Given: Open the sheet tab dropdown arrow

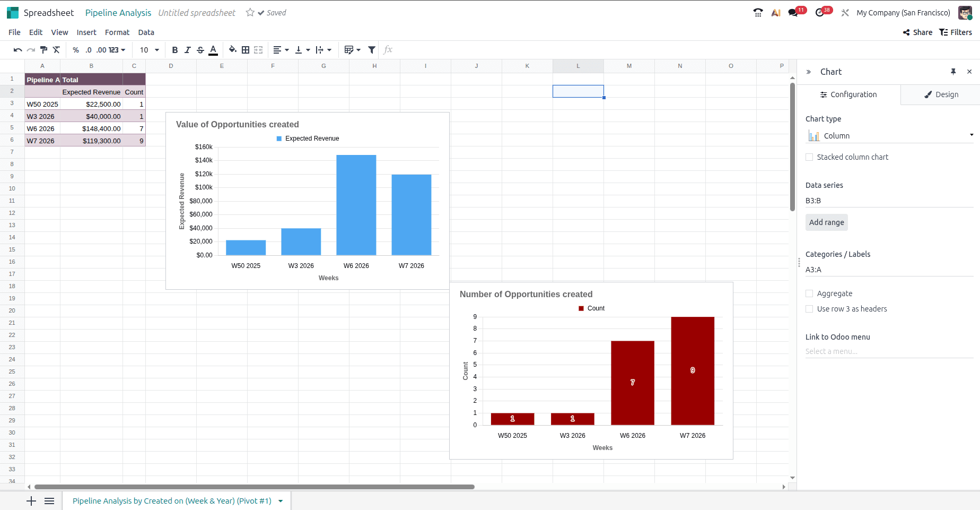Looking at the screenshot, I should click(281, 501).
